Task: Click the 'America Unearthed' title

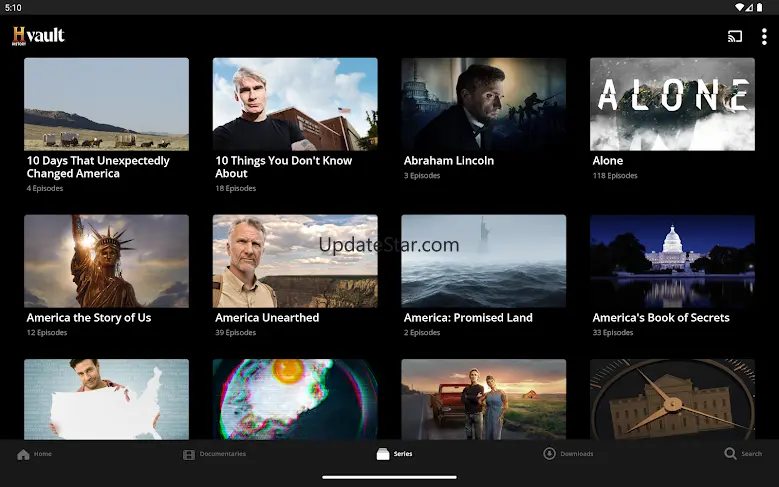Action: pyautogui.click(x=267, y=318)
